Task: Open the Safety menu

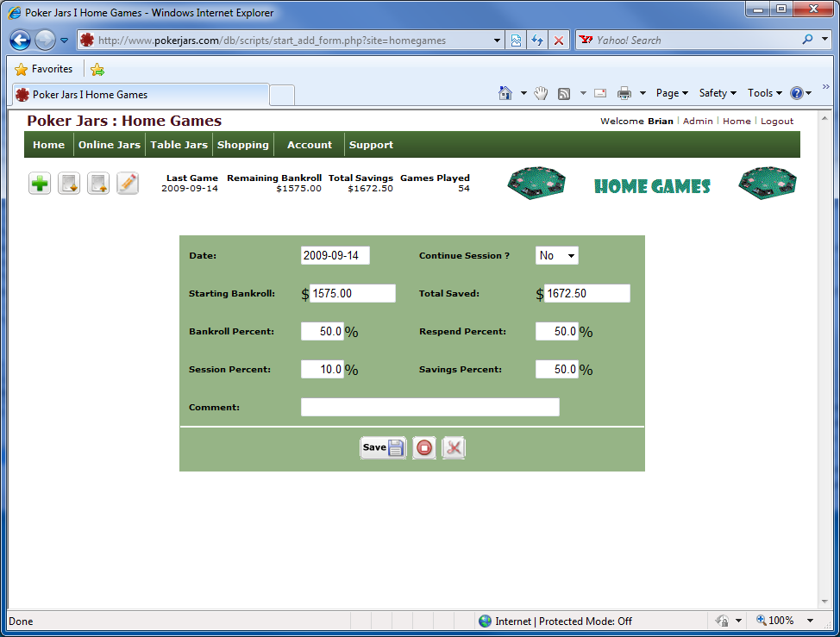Action: click(x=718, y=93)
